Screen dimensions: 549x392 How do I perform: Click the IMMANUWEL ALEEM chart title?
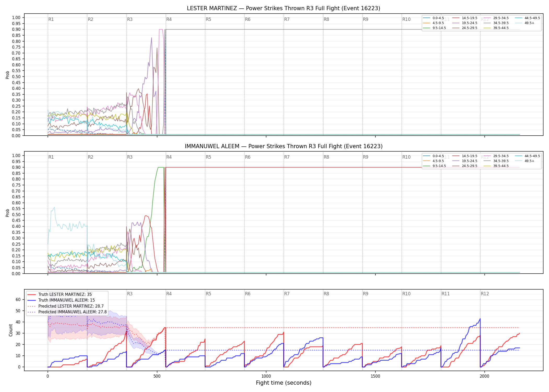[284, 146]
